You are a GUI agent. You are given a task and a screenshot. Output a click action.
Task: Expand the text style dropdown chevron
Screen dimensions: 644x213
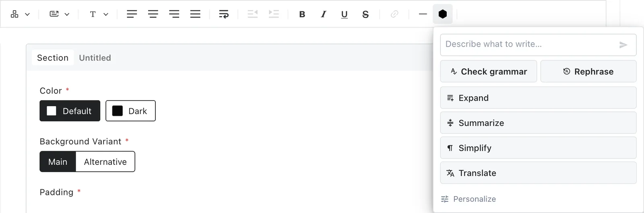[106, 14]
